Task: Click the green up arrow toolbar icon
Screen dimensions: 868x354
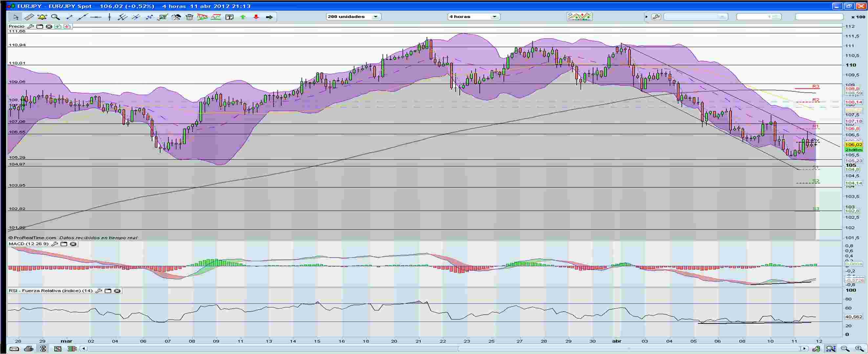Action: tap(243, 17)
